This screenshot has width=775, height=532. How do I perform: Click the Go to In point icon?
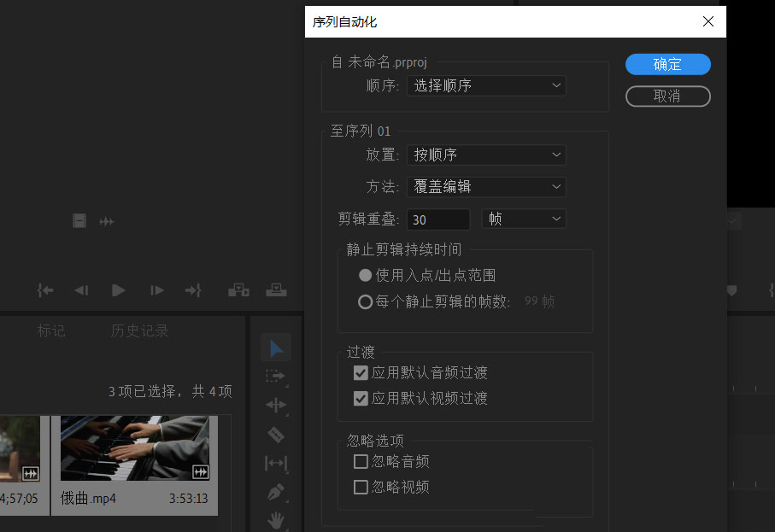(x=45, y=290)
